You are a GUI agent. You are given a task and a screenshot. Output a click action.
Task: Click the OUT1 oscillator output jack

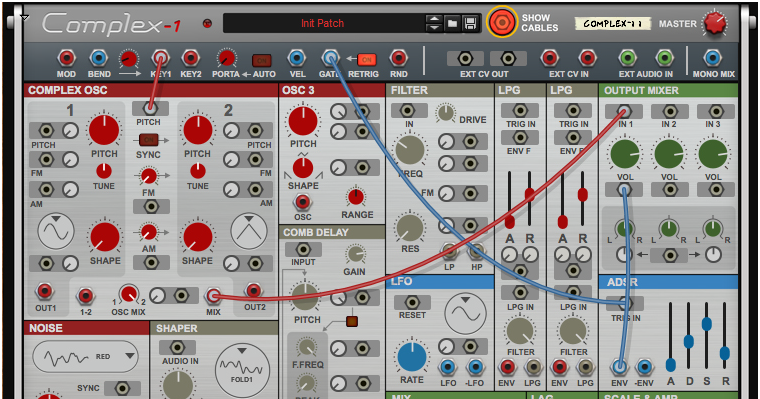pos(45,291)
